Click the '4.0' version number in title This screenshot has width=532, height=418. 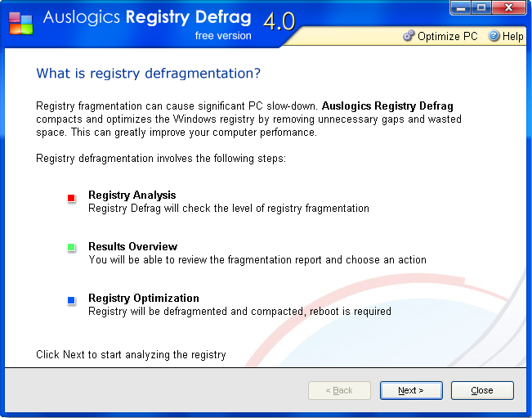click(x=279, y=21)
